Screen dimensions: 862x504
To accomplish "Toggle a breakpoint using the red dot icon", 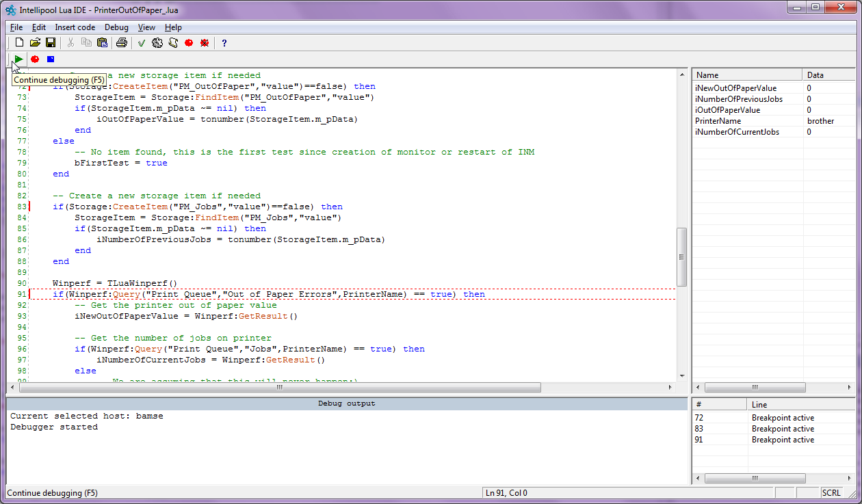I will pyautogui.click(x=187, y=42).
